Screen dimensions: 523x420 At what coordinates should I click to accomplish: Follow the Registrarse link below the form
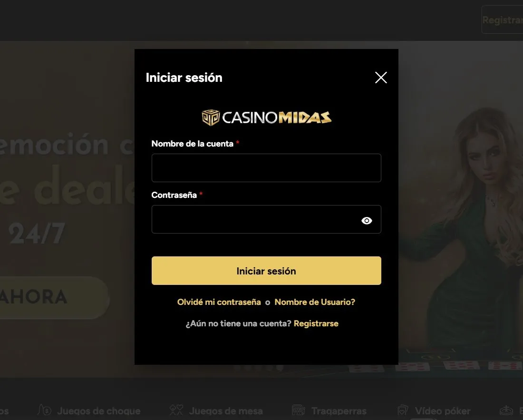316,323
